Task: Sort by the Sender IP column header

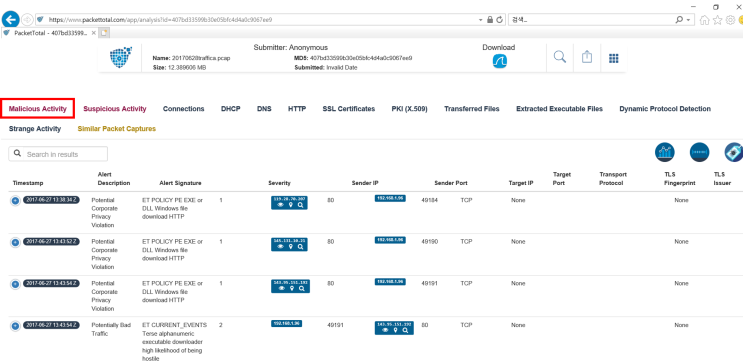Action: coord(365,183)
